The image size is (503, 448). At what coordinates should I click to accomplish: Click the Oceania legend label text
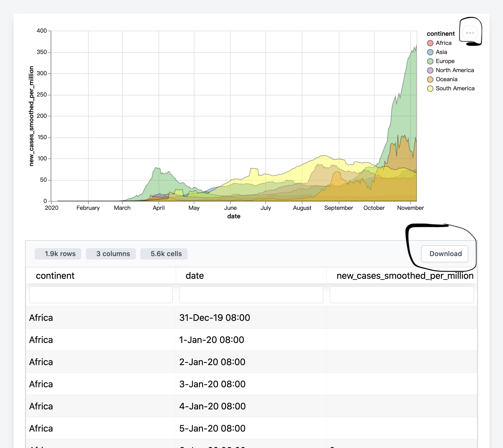446,79
